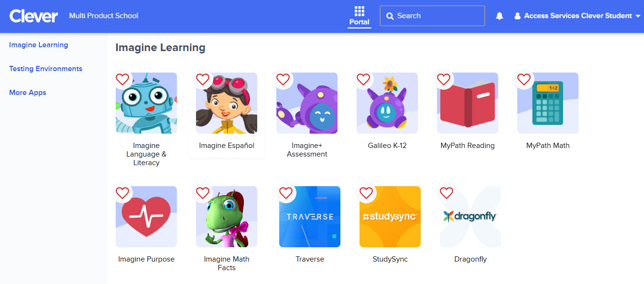Toggle the heart on Dragonfly
The image size is (644, 284).
click(447, 193)
